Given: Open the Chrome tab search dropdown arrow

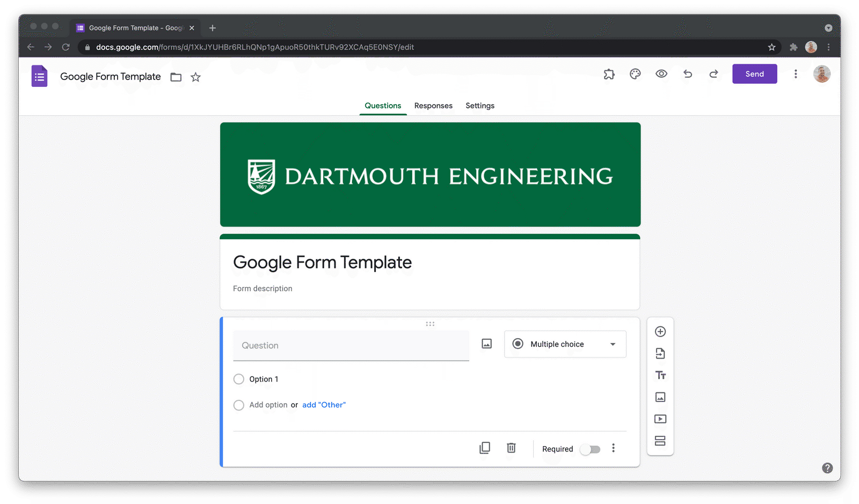Looking at the screenshot, I should point(828,28).
